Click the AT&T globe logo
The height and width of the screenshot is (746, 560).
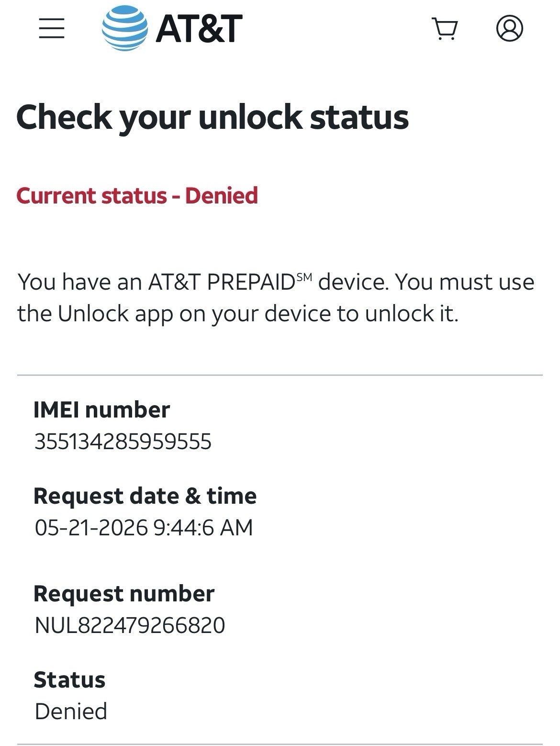[125, 28]
